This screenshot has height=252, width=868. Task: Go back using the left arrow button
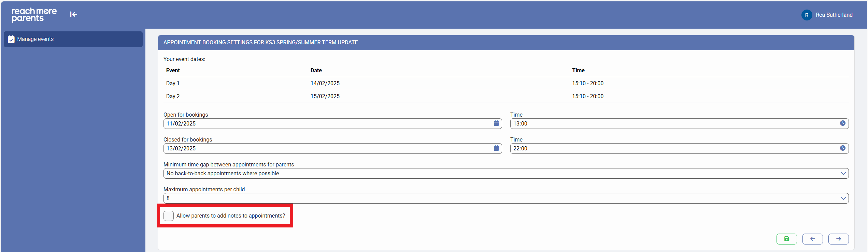click(812, 239)
